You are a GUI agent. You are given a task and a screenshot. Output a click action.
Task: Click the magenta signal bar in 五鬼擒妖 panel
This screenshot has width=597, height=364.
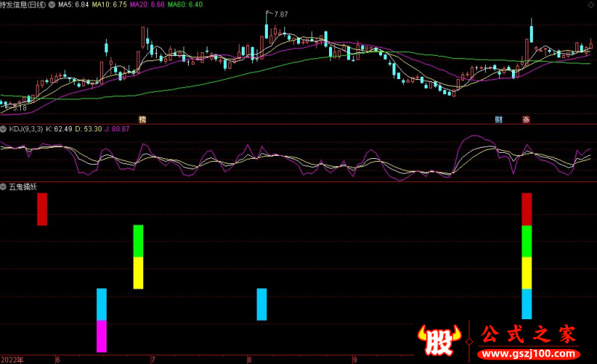click(x=101, y=336)
